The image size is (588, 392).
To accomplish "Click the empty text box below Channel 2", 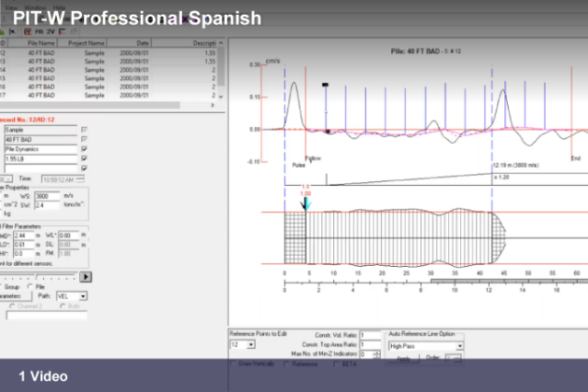I will (x=47, y=315).
